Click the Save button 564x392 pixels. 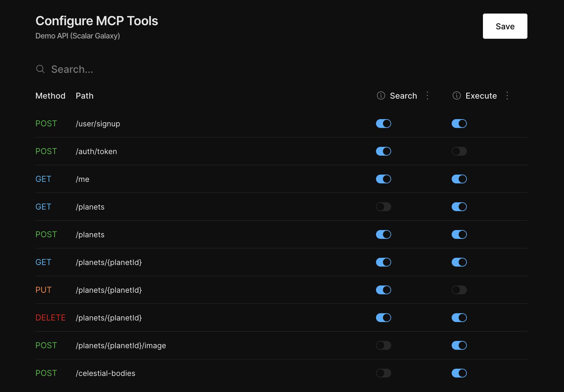[x=505, y=26]
